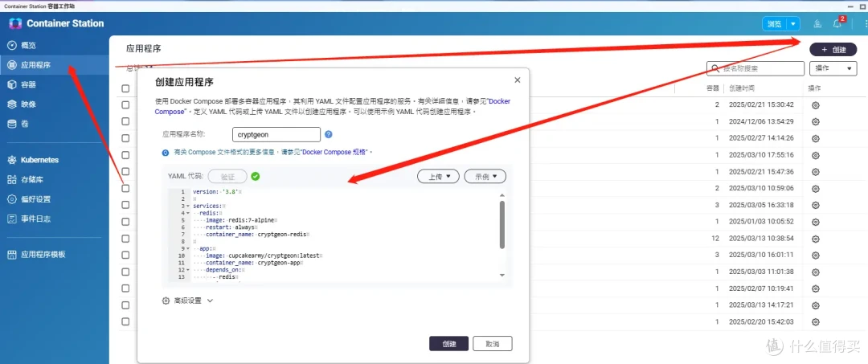This screenshot has height=364, width=868.
Task: Open gear actions for 2025/02/07 10:19:41 row
Action: 815,288
